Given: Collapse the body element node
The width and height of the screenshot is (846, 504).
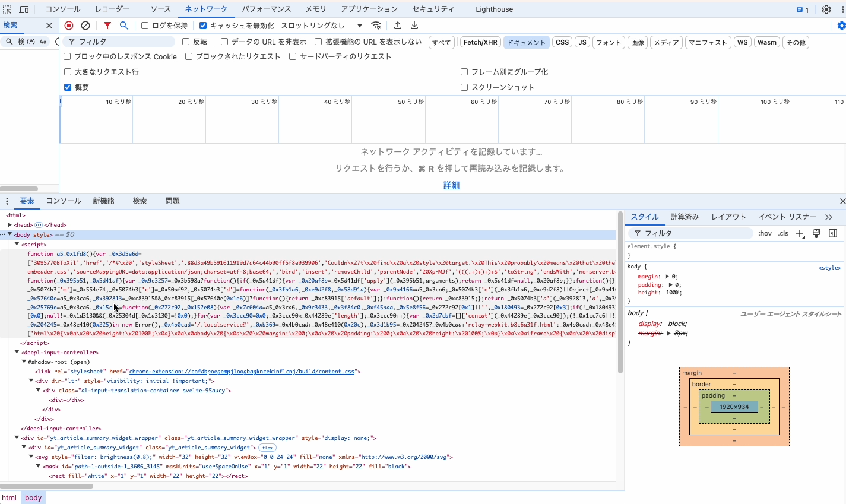Looking at the screenshot, I should point(9,234).
